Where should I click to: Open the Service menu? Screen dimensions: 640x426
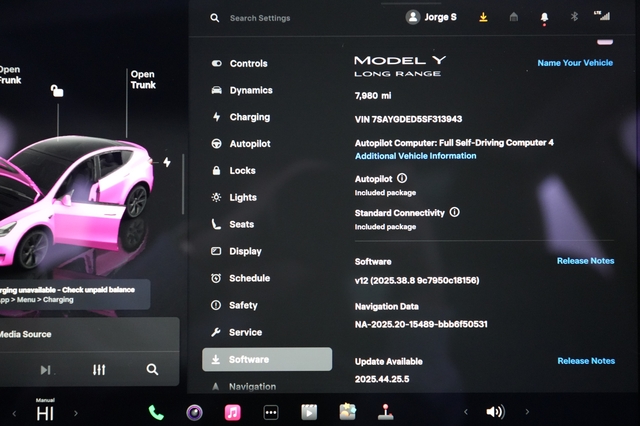point(236,332)
